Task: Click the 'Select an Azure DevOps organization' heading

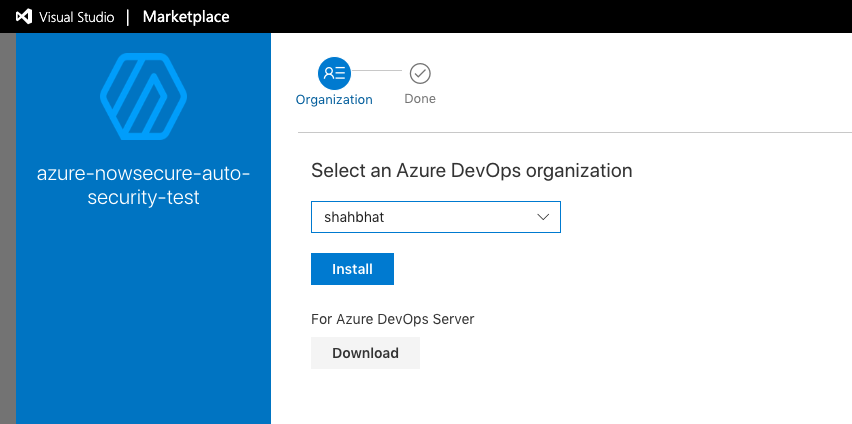Action: pos(472,171)
